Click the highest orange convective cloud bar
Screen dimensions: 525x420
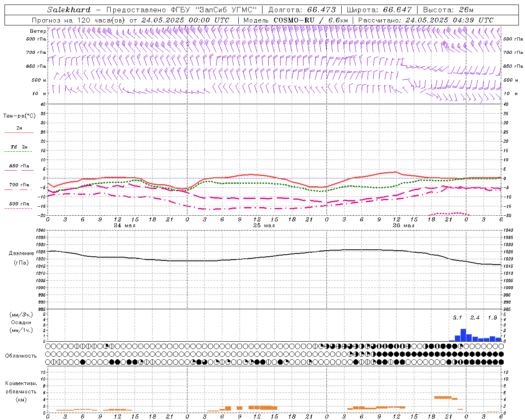pyautogui.click(x=443, y=397)
